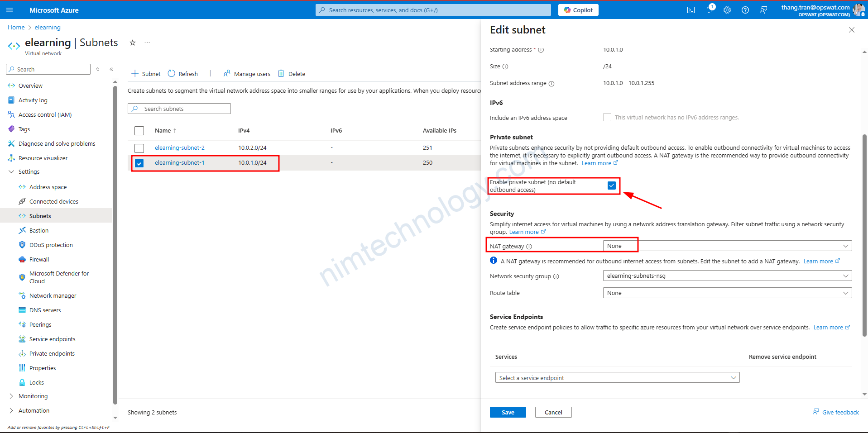The image size is (868, 433).
Task: Open Activity log
Action: [33, 100]
